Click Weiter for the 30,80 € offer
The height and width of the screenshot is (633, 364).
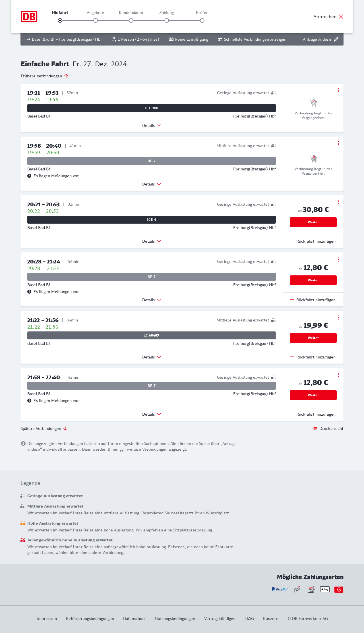pyautogui.click(x=313, y=222)
